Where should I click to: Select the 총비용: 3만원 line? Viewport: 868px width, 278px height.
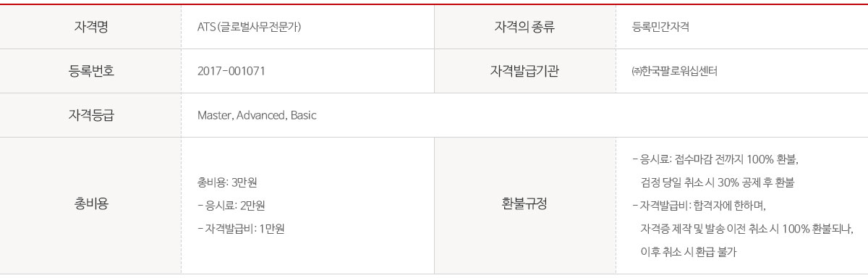226,181
